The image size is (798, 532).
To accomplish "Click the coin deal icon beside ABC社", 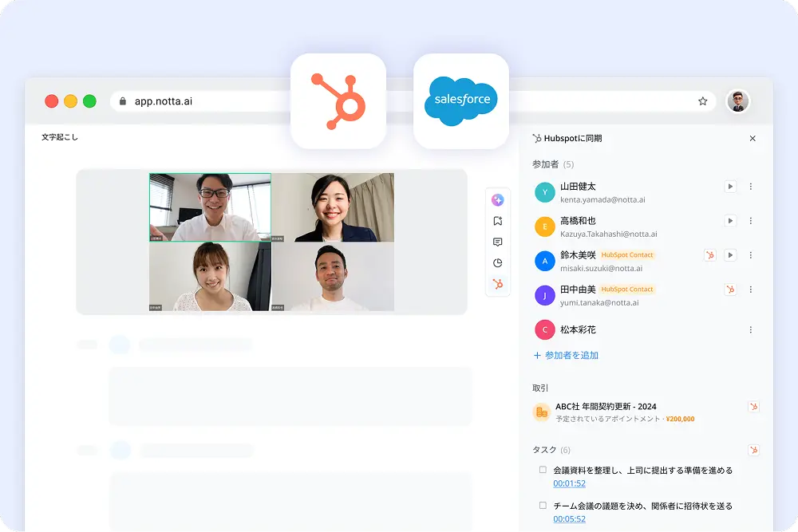I will point(542,412).
